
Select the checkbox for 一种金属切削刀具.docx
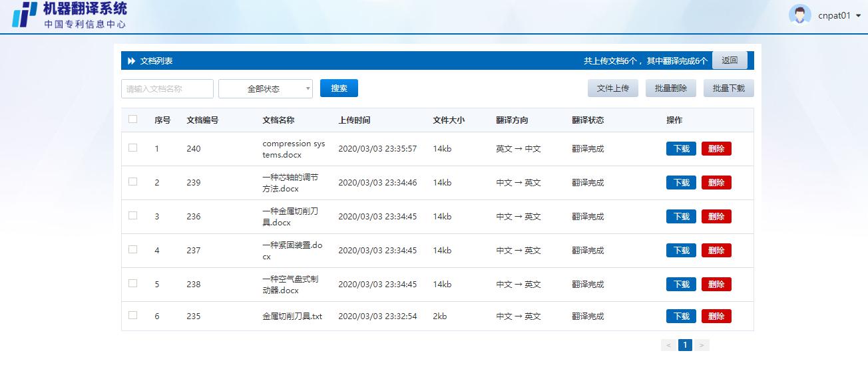(x=133, y=215)
